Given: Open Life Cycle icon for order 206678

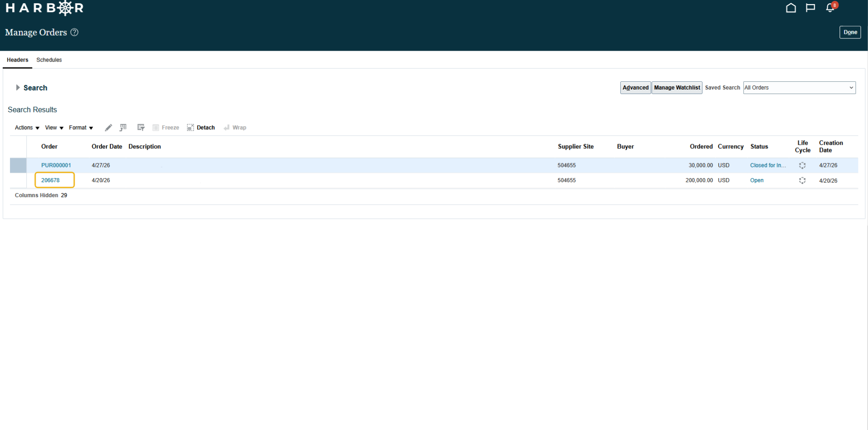Looking at the screenshot, I should 802,180.
